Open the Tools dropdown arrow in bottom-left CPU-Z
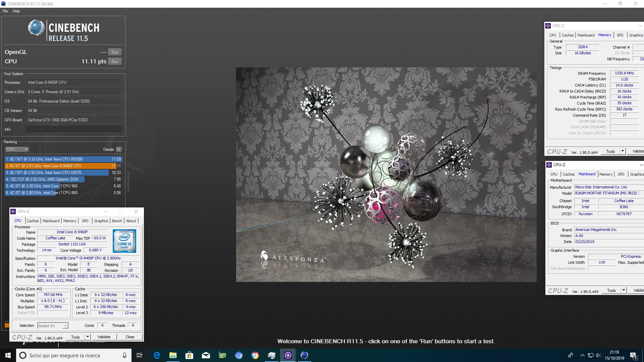Image resolution: width=644 pixels, height=362 pixels. tap(88, 337)
